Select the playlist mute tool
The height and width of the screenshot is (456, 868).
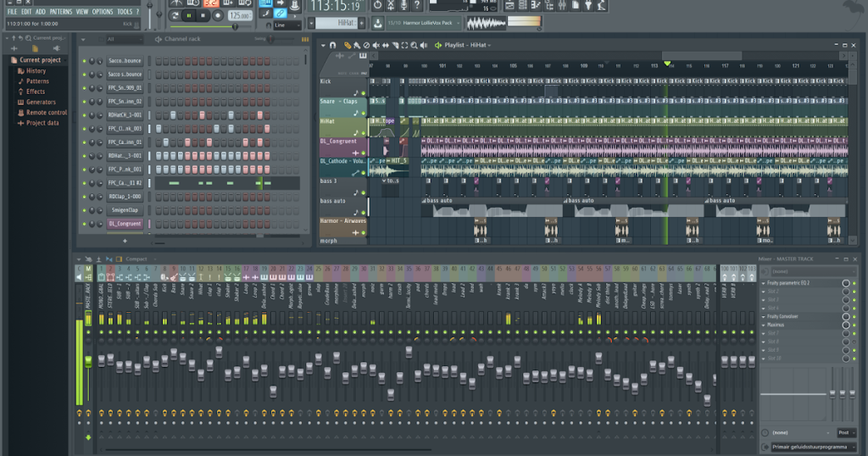(x=376, y=46)
